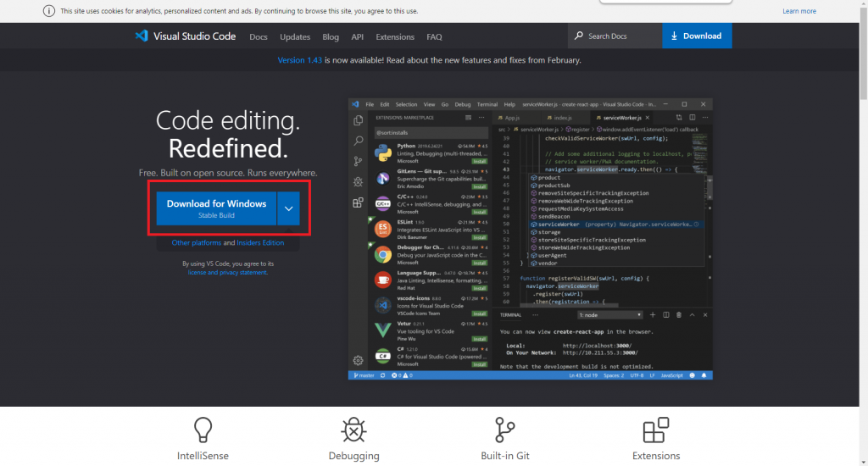Screen dimensions: 868x466
Task: Open the Insiders Edition link
Action: click(260, 242)
